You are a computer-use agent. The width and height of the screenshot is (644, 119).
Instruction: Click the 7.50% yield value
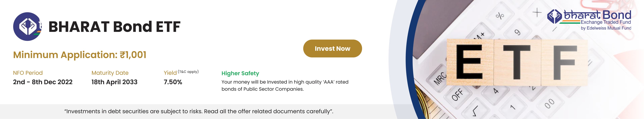pyautogui.click(x=173, y=82)
